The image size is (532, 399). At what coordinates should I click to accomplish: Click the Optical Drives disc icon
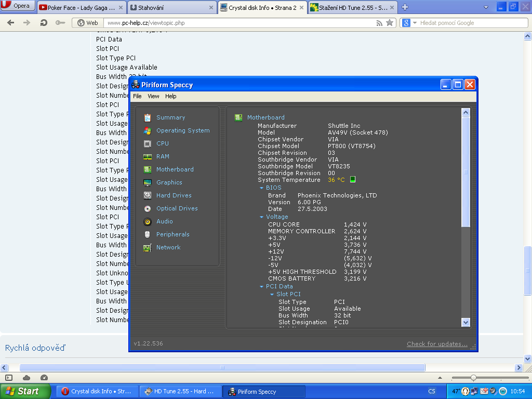(147, 209)
